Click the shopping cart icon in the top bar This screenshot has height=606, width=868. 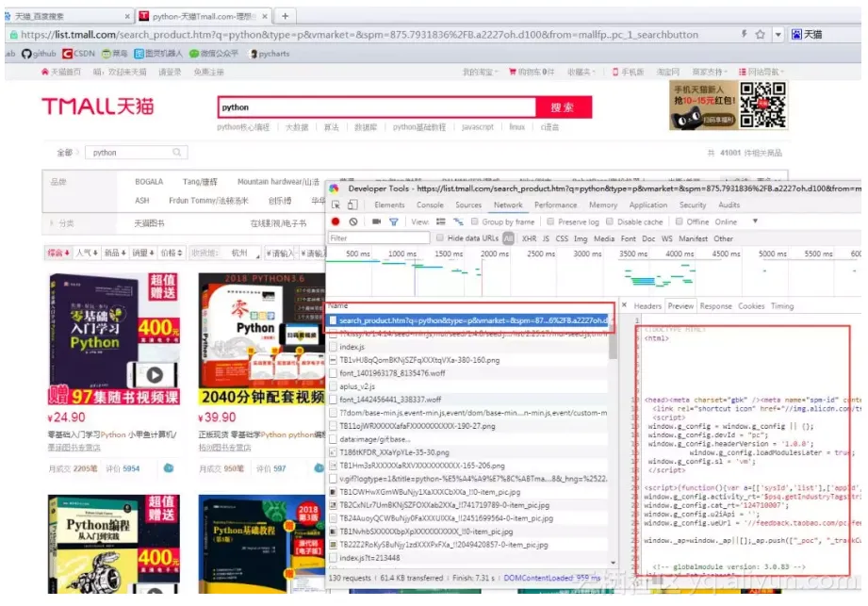pyautogui.click(x=512, y=72)
